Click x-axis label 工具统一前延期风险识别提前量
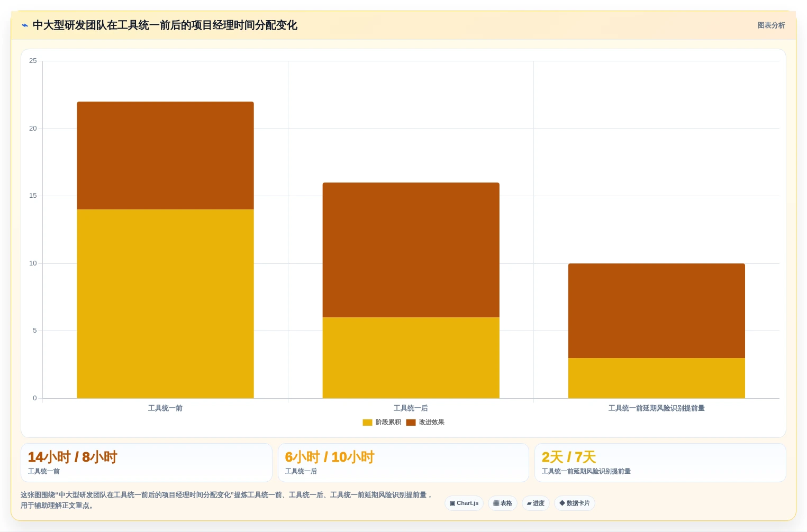 pos(656,408)
